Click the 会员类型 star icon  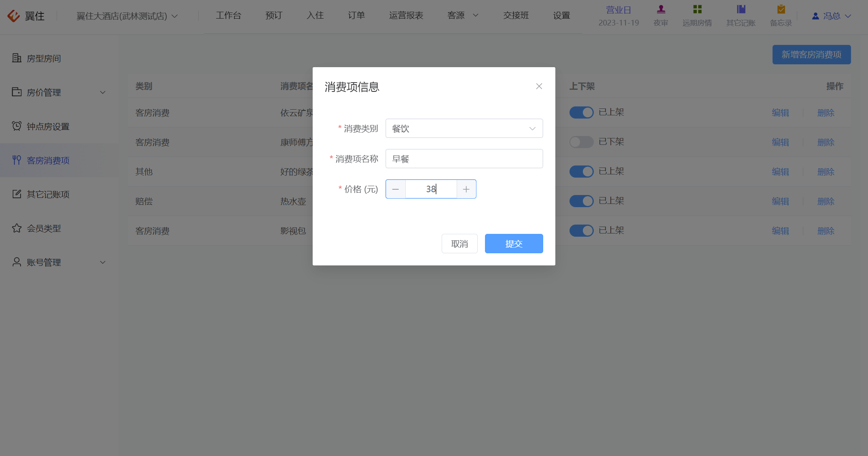click(x=17, y=228)
